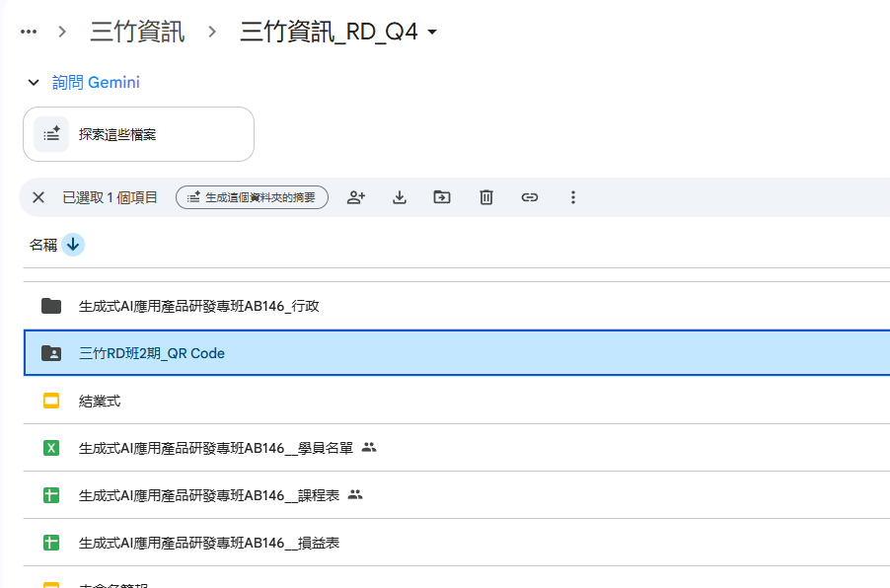
Task: Click the share (add person) icon
Action: click(x=356, y=197)
